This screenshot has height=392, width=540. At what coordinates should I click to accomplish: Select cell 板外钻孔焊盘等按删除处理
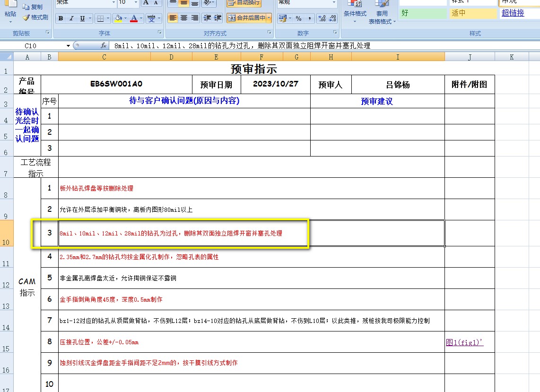click(x=252, y=188)
